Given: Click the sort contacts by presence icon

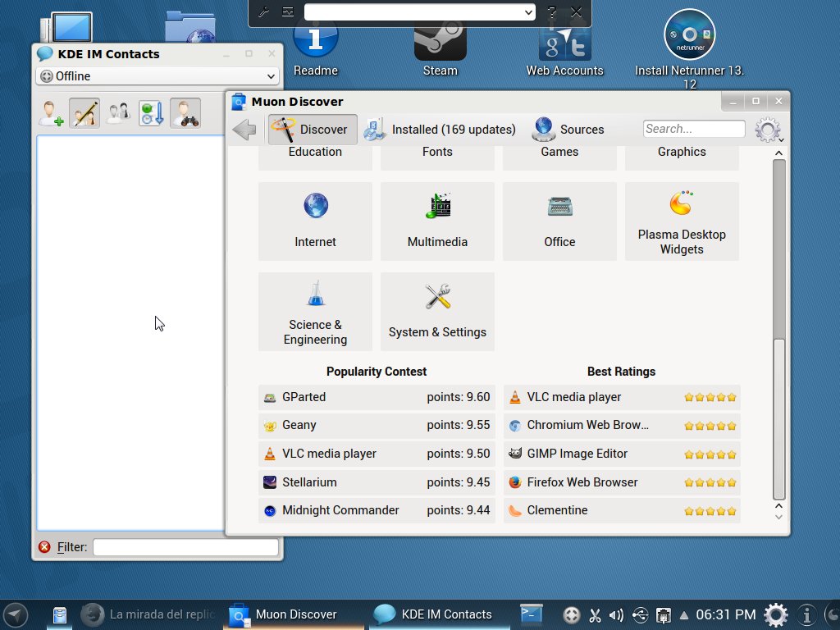Looking at the screenshot, I should (x=151, y=113).
